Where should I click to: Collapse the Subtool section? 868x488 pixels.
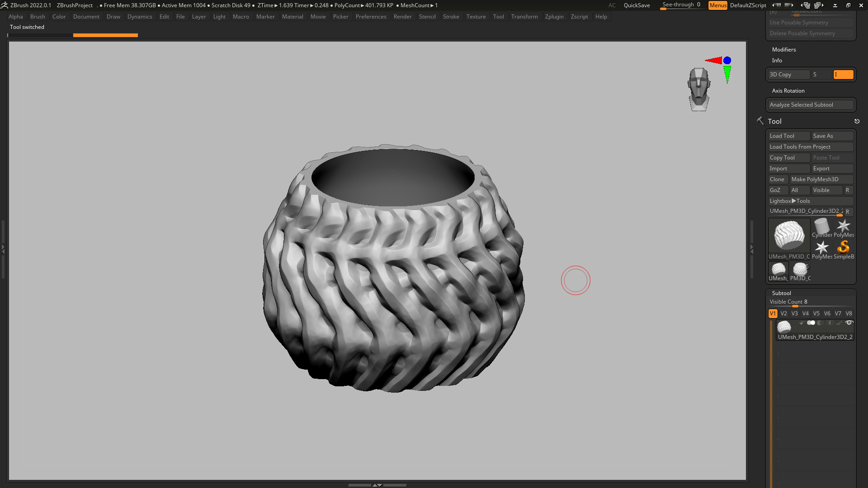click(x=782, y=293)
